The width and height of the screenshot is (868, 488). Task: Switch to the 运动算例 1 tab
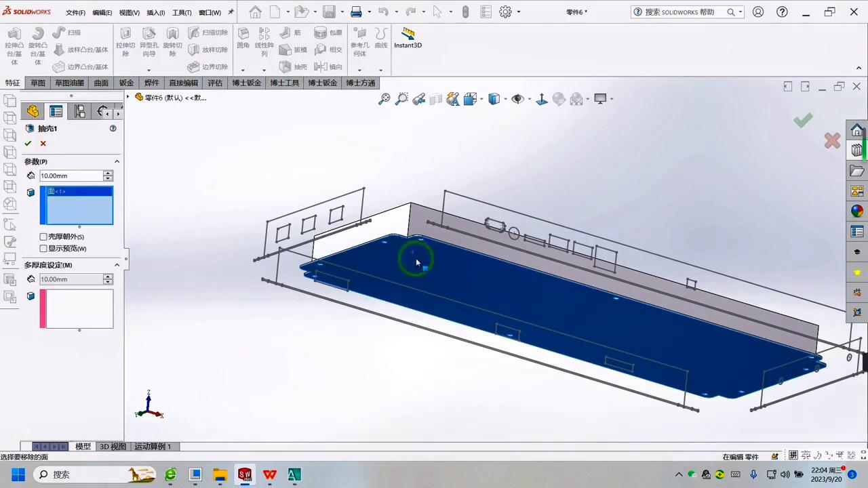point(152,446)
